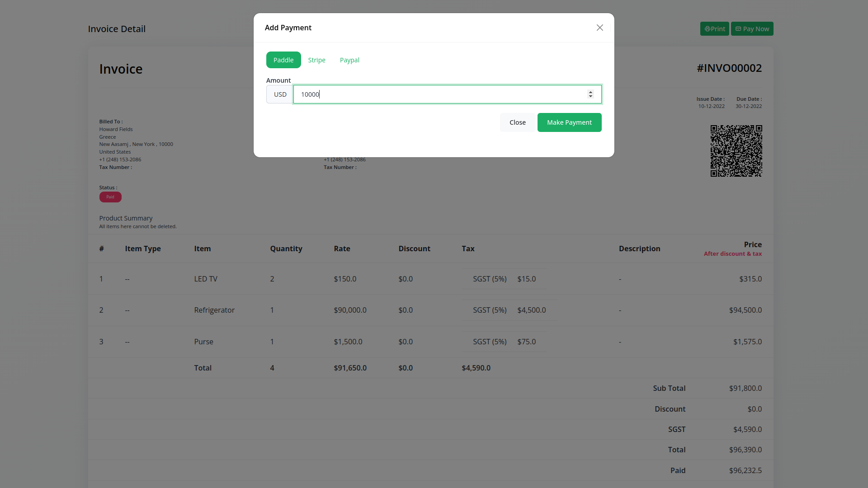Click the Price column header
868x488 pixels.
click(752, 244)
